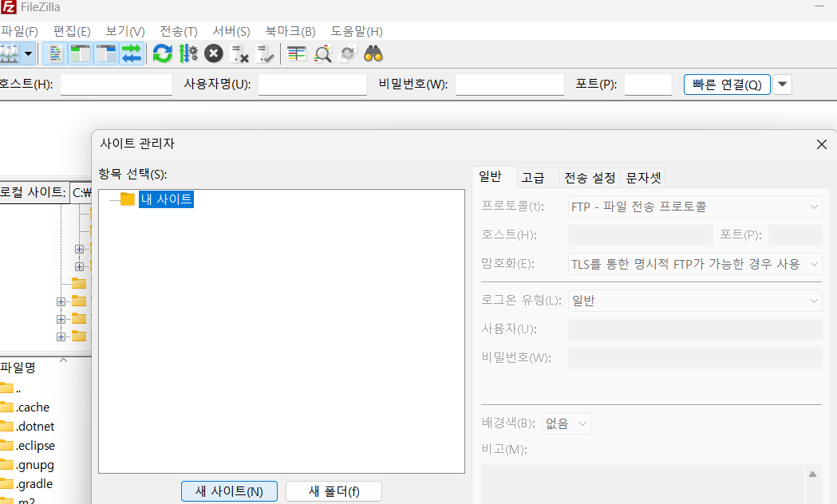Open the 북마크(B) menu

[290, 31]
